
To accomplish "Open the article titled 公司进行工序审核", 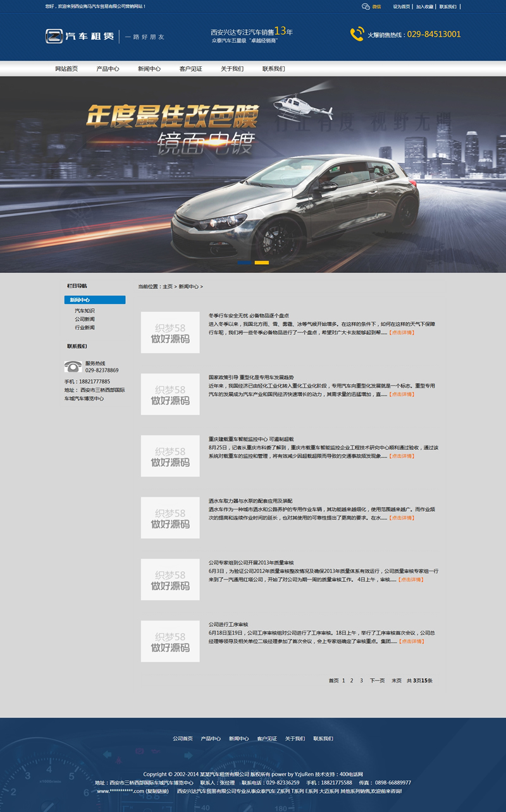I will (x=228, y=624).
